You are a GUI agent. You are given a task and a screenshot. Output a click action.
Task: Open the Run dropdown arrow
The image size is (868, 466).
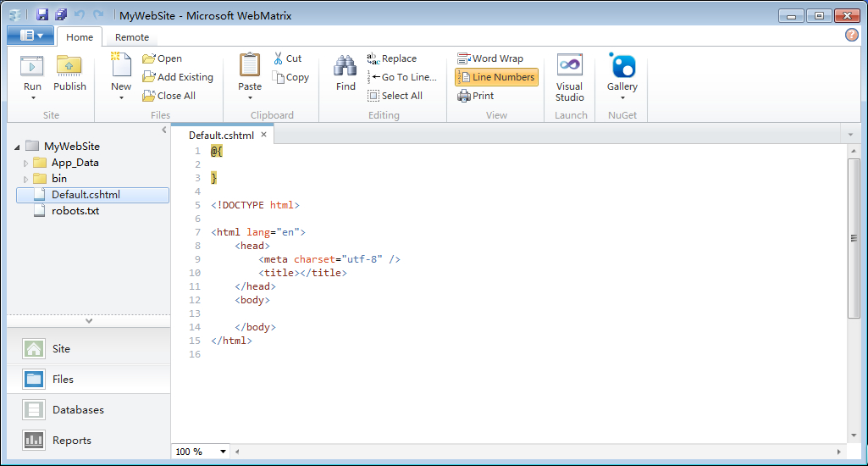pos(33,98)
